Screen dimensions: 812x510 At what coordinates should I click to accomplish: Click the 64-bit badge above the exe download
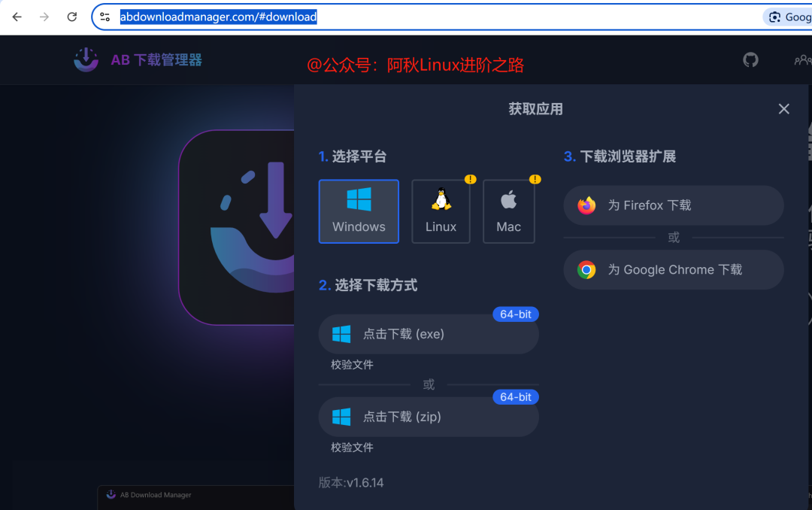pos(515,314)
